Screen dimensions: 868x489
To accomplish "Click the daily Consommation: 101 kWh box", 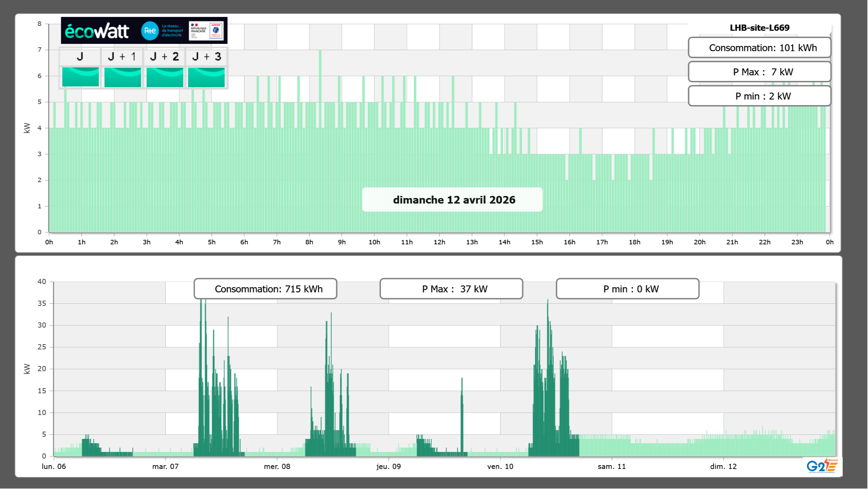I will coord(759,48).
